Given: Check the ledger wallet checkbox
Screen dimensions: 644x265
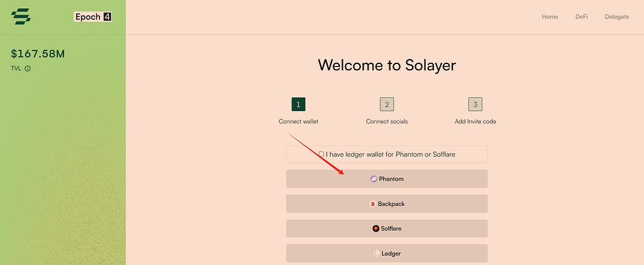Looking at the screenshot, I should tap(321, 154).
